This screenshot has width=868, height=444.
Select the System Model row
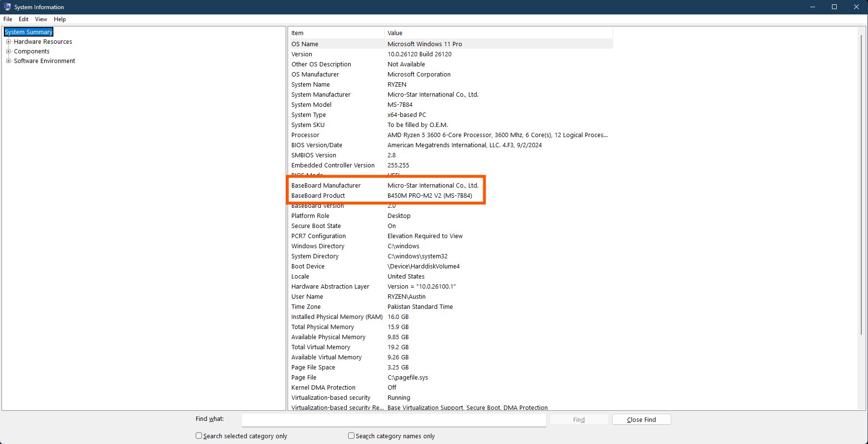click(x=451, y=104)
